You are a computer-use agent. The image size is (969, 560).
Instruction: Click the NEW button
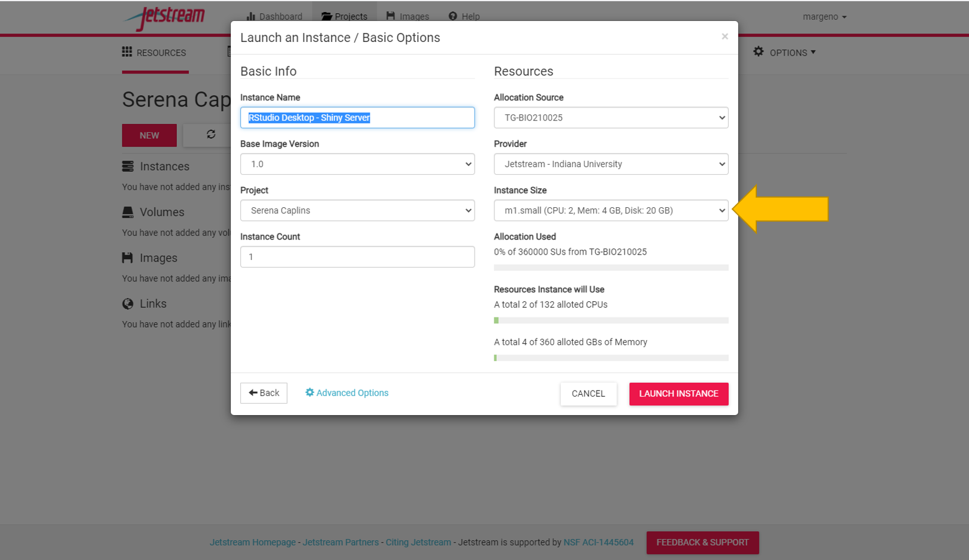pos(149,135)
